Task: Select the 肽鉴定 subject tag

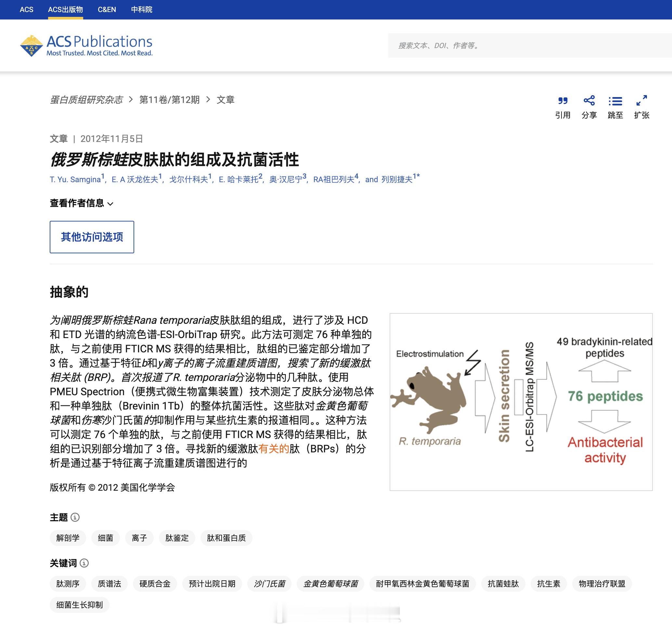Action: click(x=177, y=538)
